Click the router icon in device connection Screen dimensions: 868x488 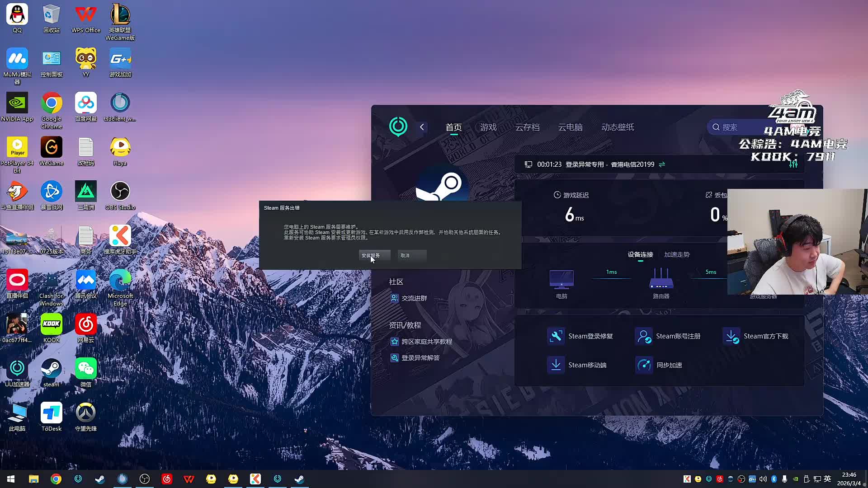click(661, 279)
